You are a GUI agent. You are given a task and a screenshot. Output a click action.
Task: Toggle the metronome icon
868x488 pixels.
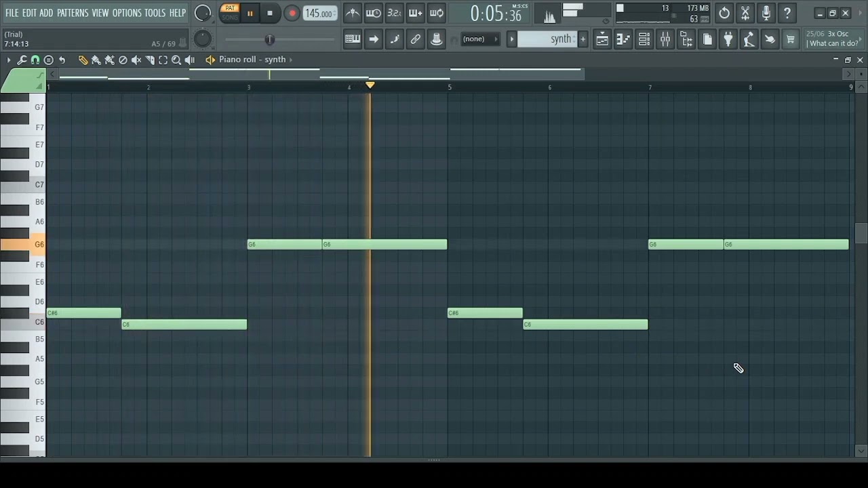pyautogui.click(x=352, y=14)
